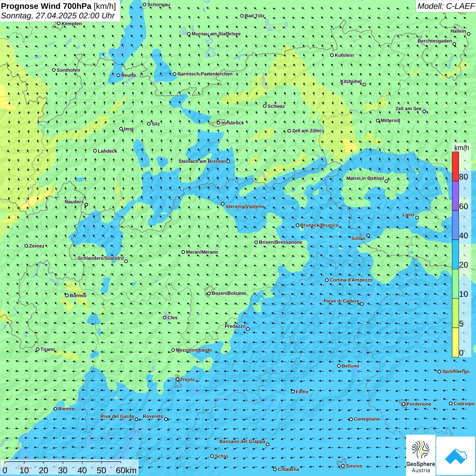Click the Pieve di Cadore label
Image resolution: width=476 pixels, height=476 pixels.
341,301
